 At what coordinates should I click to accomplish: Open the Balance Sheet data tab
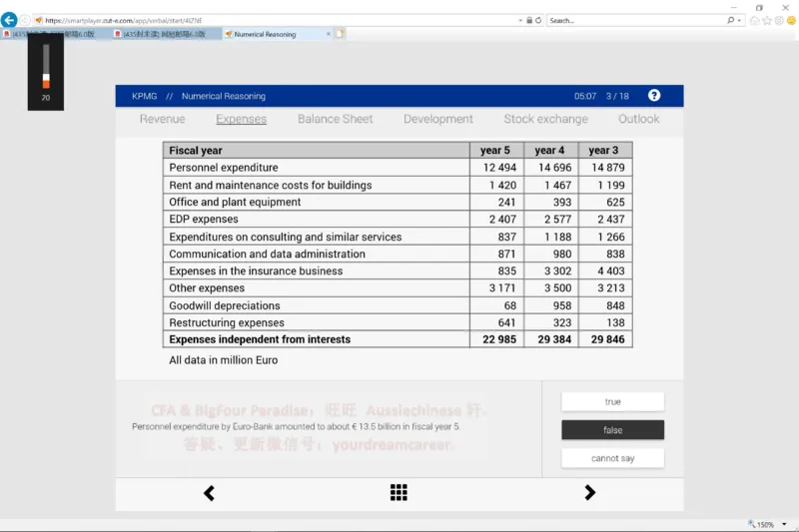click(x=335, y=119)
